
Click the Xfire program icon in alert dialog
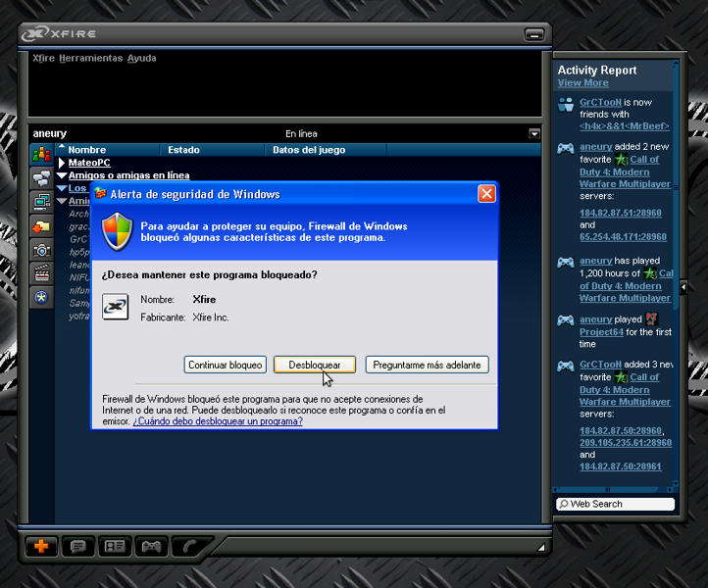115,307
